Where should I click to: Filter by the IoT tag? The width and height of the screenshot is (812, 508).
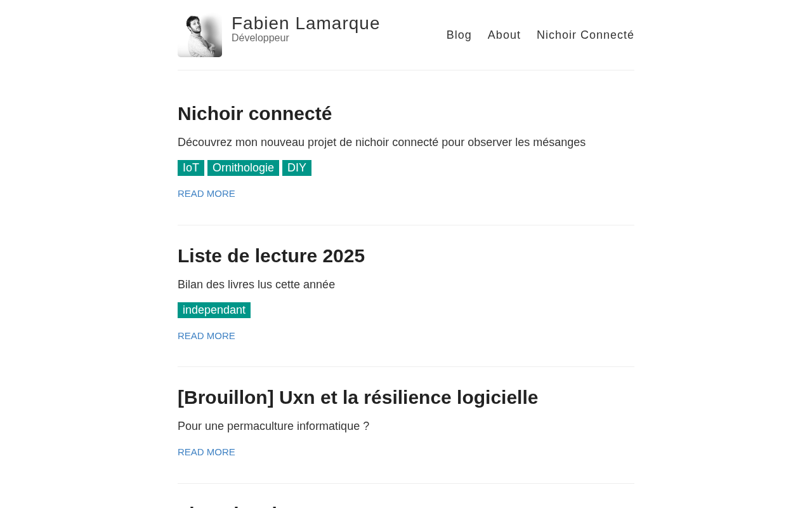tap(190, 168)
